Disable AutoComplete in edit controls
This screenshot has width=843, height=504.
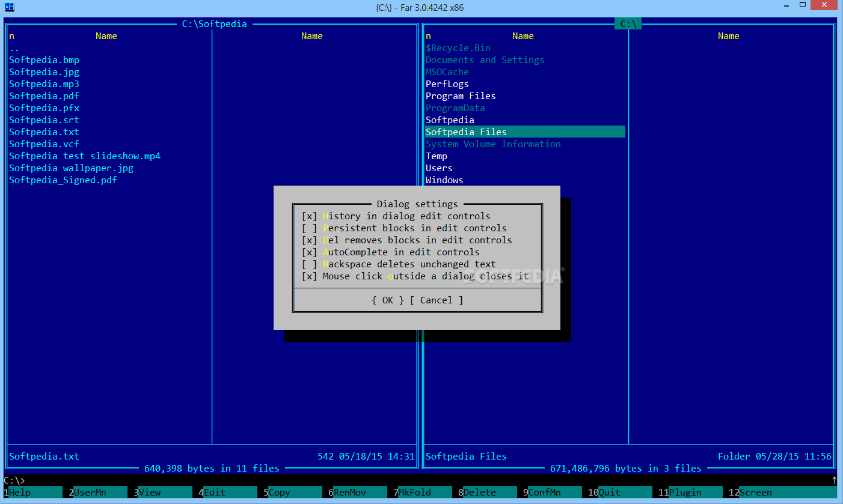point(390,252)
